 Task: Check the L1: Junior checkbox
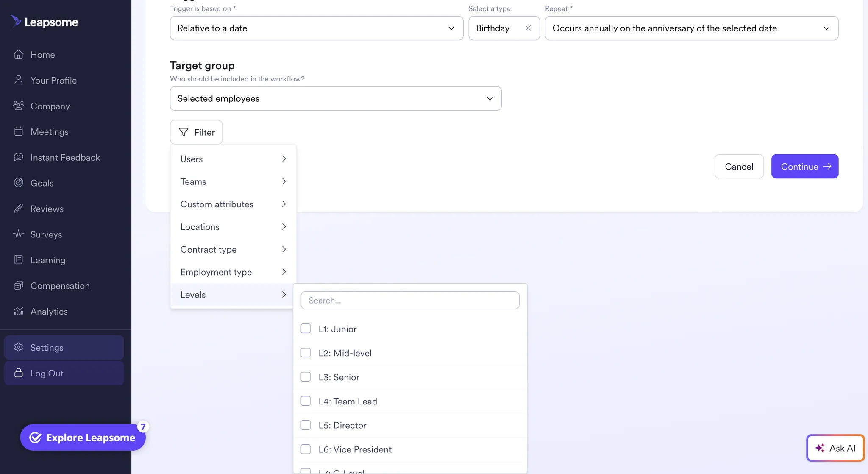pyautogui.click(x=305, y=328)
